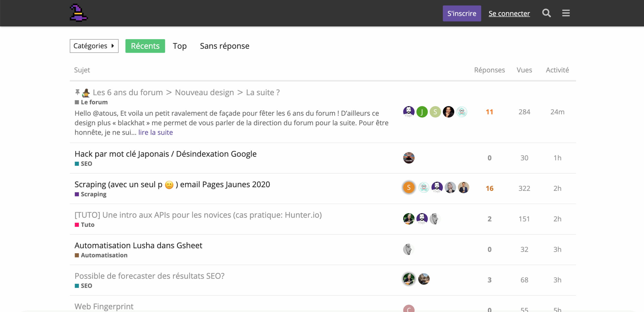
Task: Open the Le forum category tag
Action: 91,102
